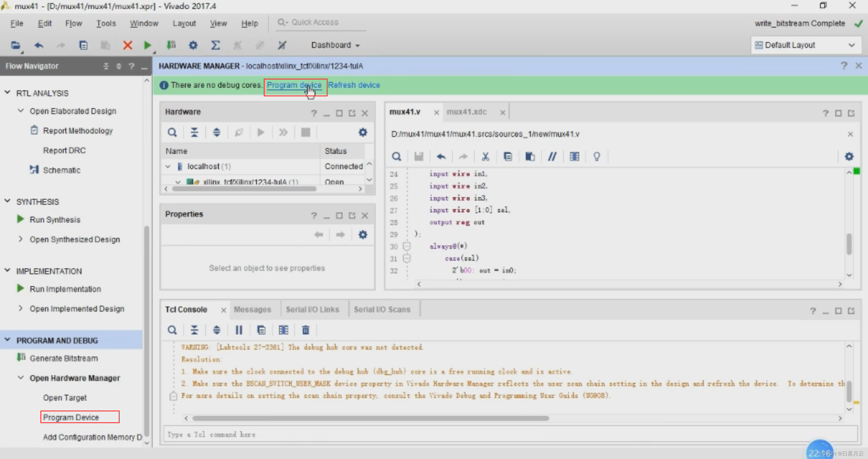Viewport: 868px width, 459px height.
Task: Click Program Device in Flow Navigator
Action: pyautogui.click(x=71, y=417)
